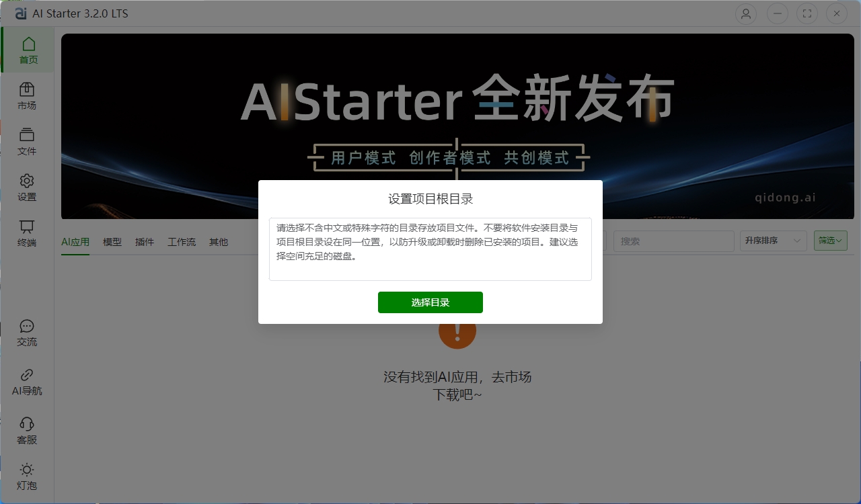The width and height of the screenshot is (861, 504).
Task: Open the 升序排序 sorting dropdown
Action: (771, 241)
